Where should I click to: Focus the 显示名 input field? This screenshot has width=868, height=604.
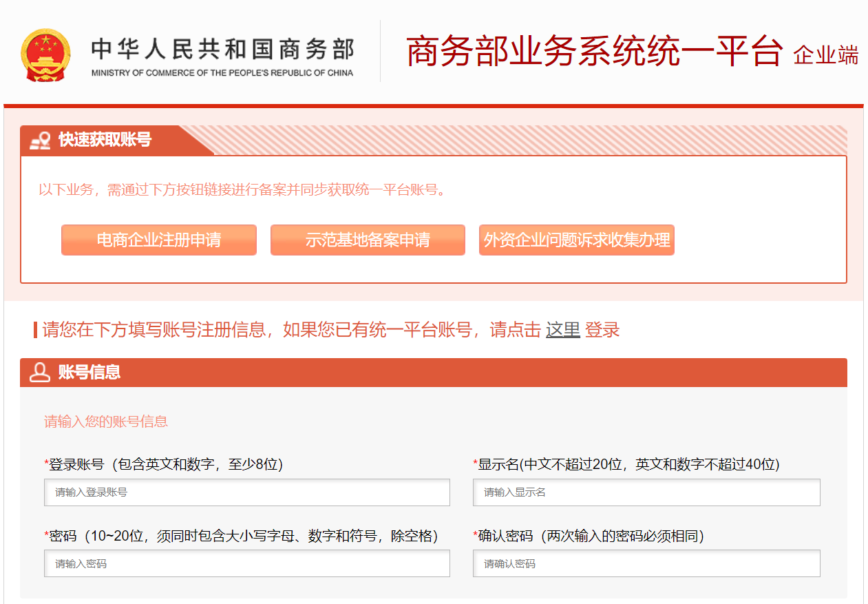point(646,492)
